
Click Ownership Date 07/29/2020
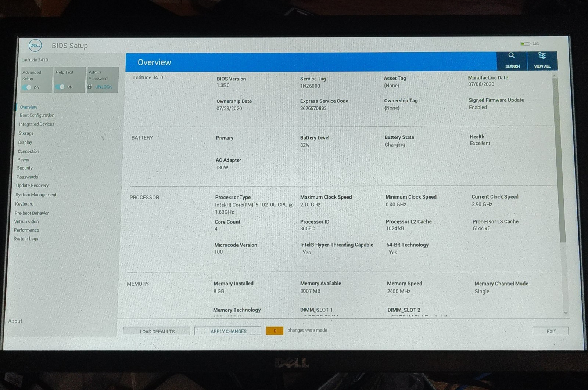pyautogui.click(x=229, y=108)
